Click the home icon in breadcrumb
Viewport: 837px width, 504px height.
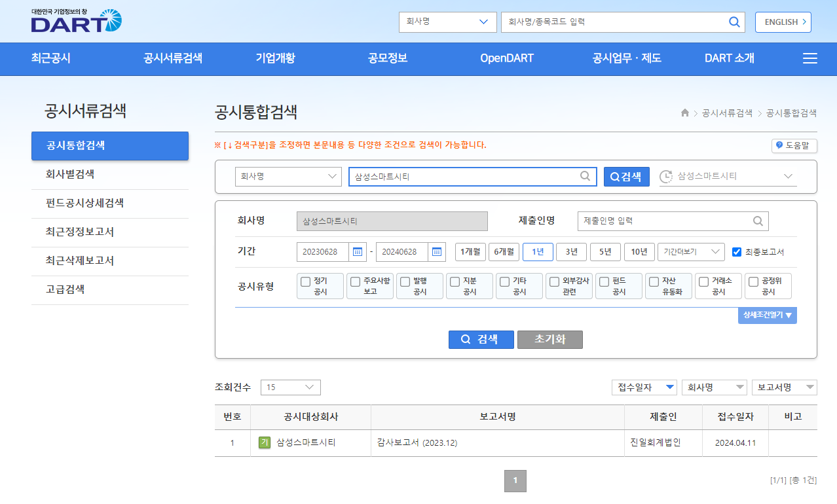click(x=685, y=113)
